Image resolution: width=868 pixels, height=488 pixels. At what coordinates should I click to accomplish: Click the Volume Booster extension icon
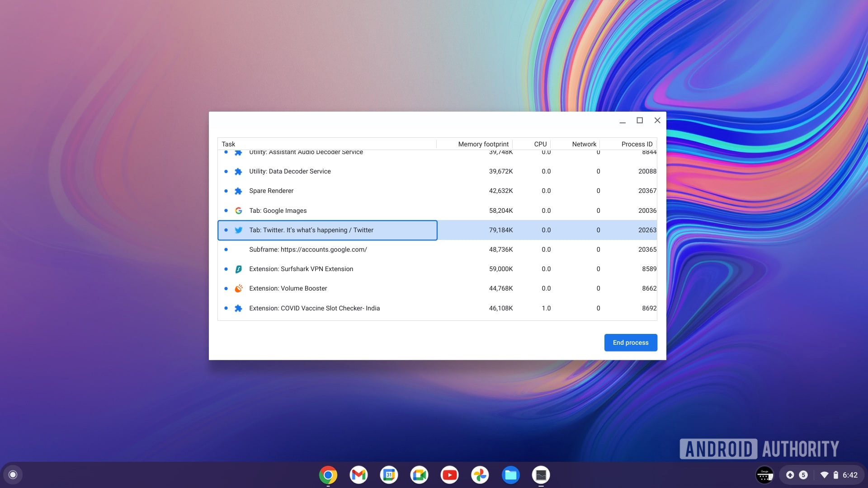238,288
